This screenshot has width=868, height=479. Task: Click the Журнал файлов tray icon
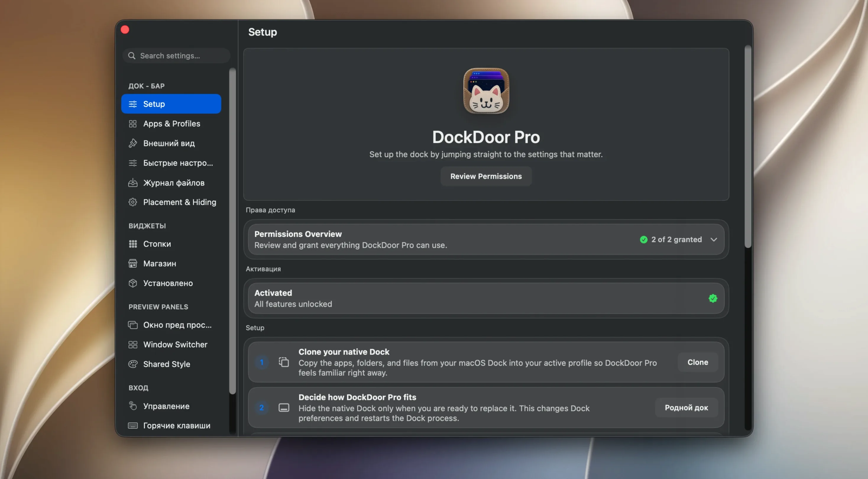[x=133, y=183]
